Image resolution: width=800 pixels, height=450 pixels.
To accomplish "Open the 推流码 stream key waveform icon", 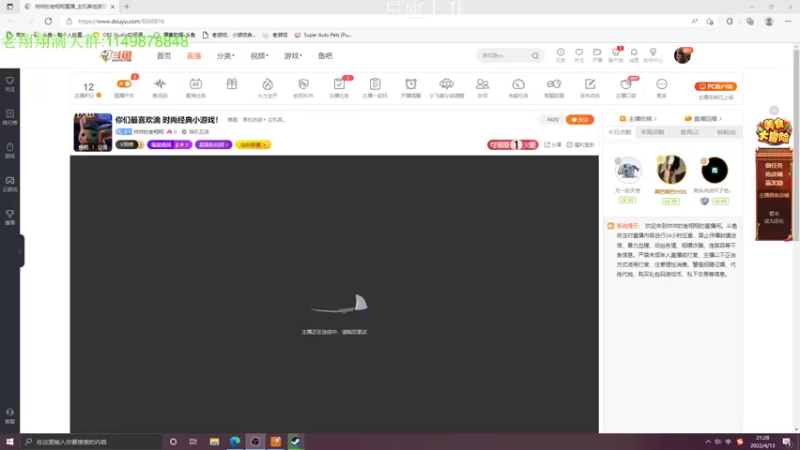I will click(160, 87).
